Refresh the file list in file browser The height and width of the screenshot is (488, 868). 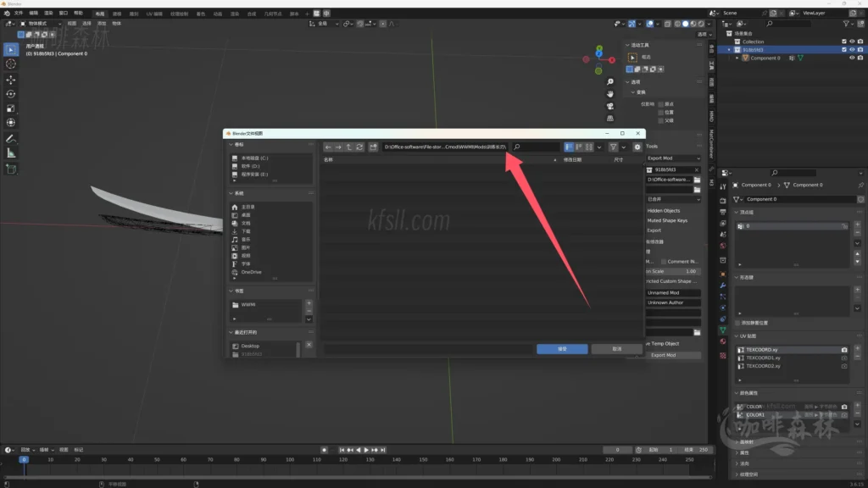[x=359, y=147]
